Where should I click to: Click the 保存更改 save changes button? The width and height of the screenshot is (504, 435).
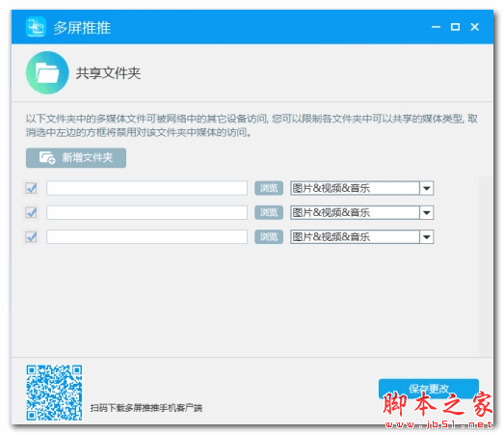click(429, 389)
